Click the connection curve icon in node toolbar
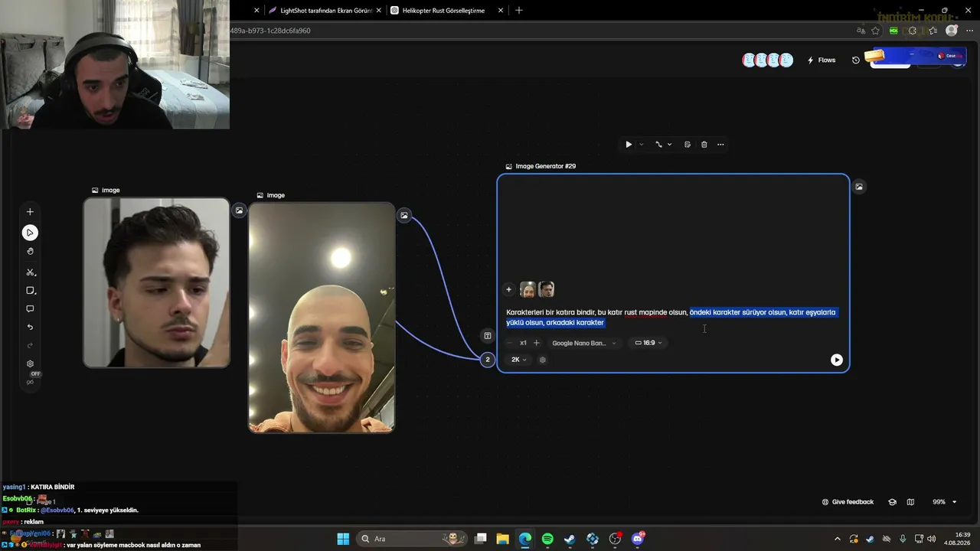Screen dimensions: 980x551 click(x=658, y=145)
